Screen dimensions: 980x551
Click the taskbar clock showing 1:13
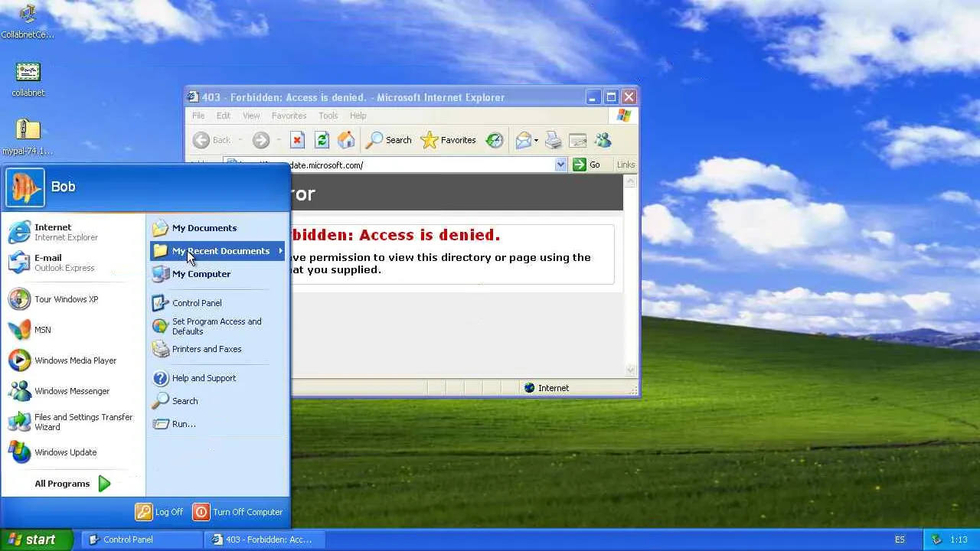click(x=959, y=540)
